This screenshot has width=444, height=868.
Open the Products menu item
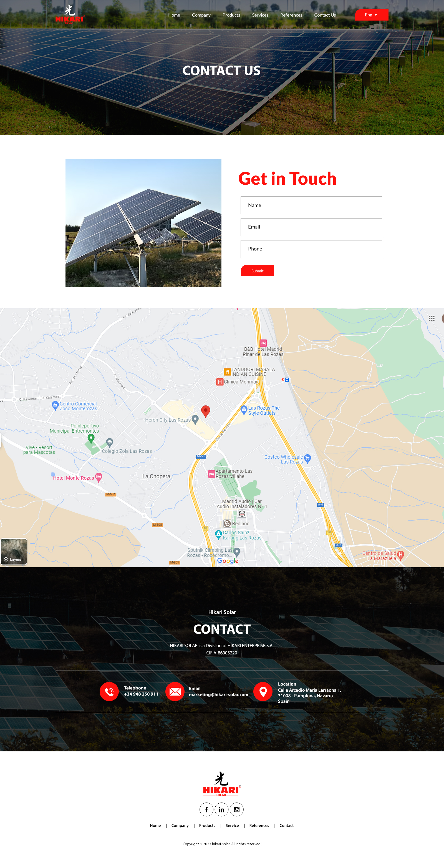[231, 15]
